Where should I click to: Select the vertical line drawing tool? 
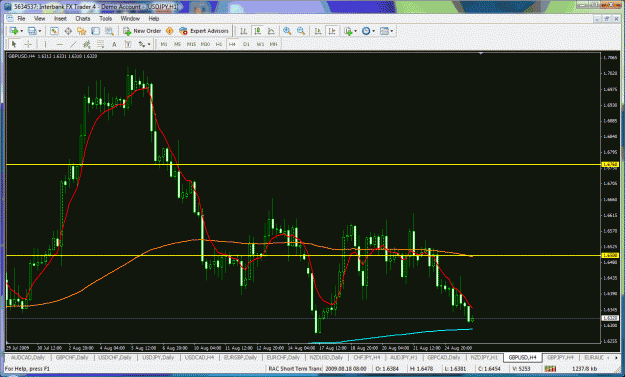click(x=45, y=44)
